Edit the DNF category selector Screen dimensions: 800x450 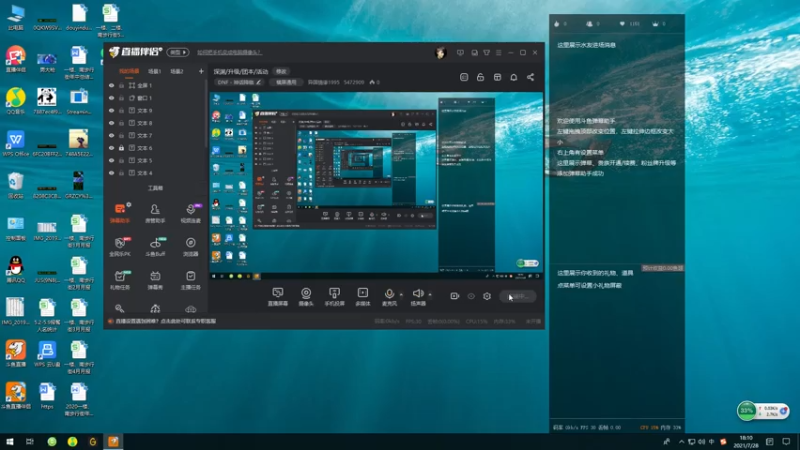click(238, 82)
